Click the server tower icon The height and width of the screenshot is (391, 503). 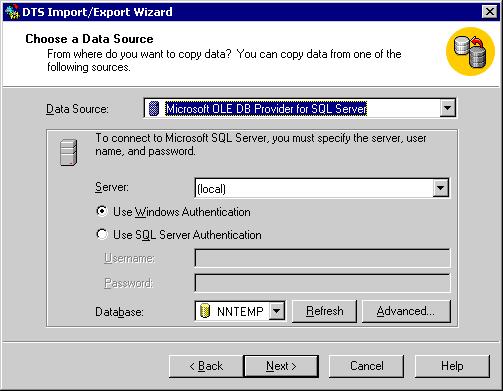point(69,152)
